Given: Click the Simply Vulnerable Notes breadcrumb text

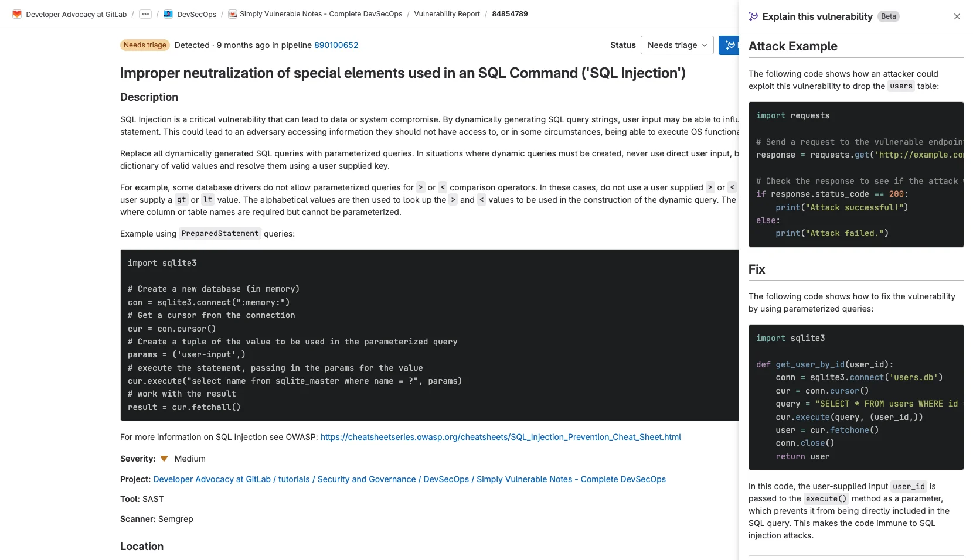Looking at the screenshot, I should (322, 13).
